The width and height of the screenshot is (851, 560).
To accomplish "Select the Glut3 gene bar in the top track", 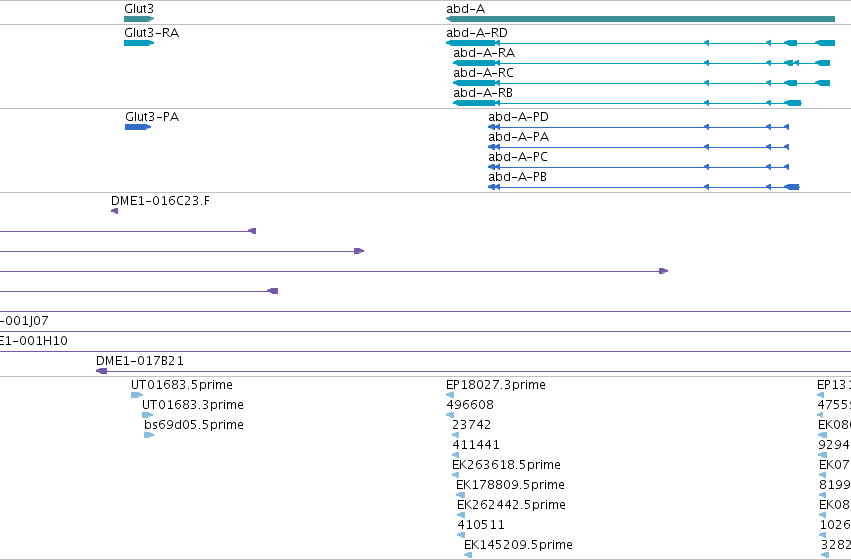I will (139, 19).
